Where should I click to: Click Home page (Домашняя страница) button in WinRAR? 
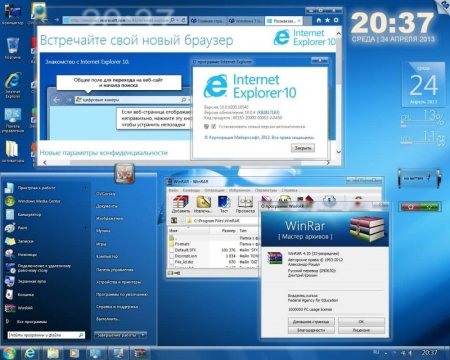pos(311,322)
